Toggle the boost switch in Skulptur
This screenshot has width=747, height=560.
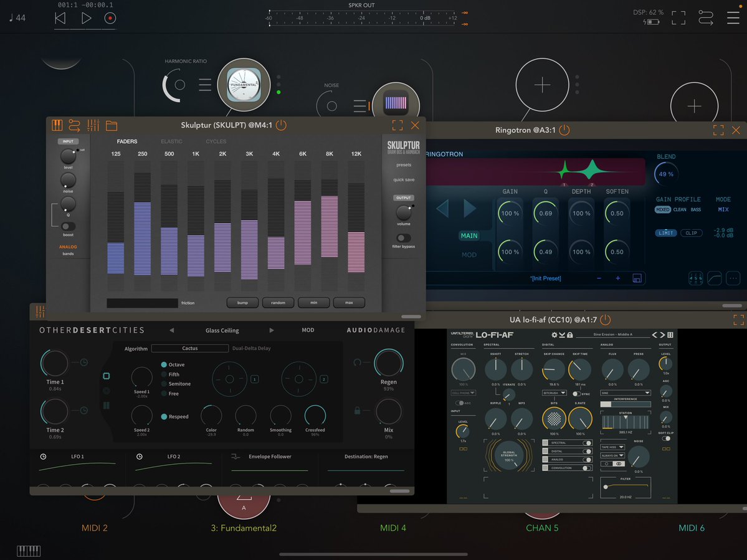tap(68, 226)
